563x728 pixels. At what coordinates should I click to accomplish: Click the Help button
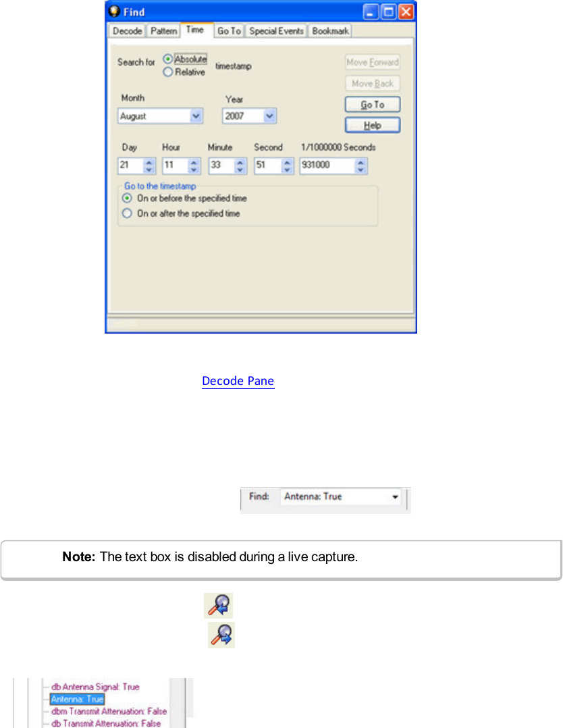(373, 126)
